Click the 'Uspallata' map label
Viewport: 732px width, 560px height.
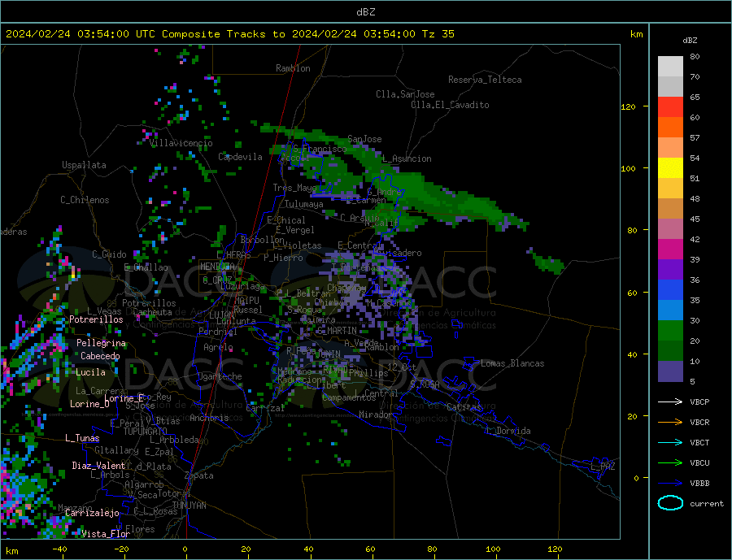click(84, 165)
